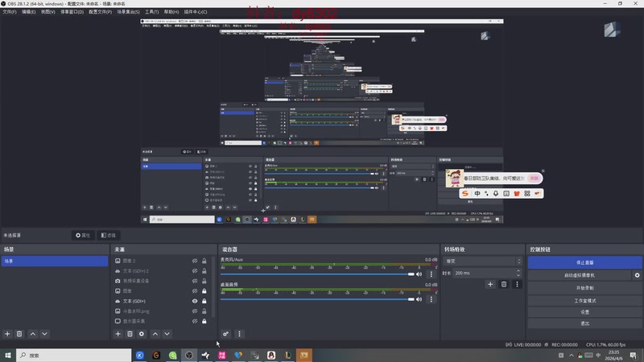Viewport: 644px width, 362px height.
Task: Open 设置 settings button in controls
Action: pyautogui.click(x=585, y=312)
